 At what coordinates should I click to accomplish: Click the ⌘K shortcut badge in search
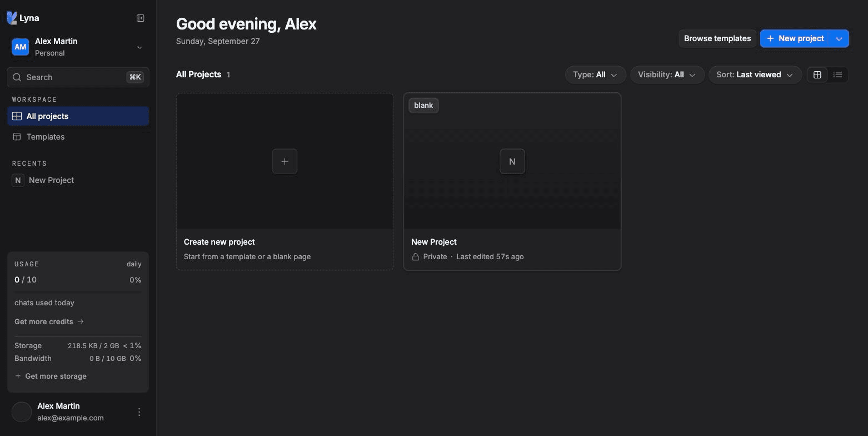coord(135,77)
